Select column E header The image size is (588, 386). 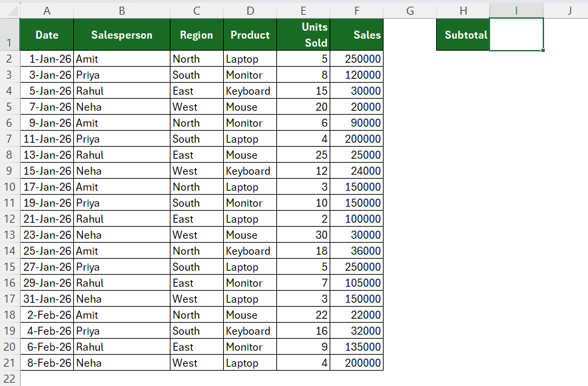[304, 11]
